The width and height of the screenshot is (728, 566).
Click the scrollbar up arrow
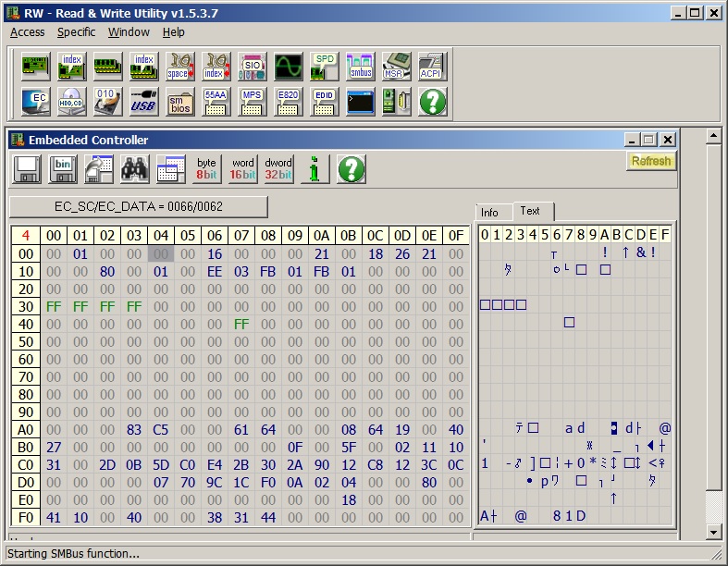pos(713,137)
